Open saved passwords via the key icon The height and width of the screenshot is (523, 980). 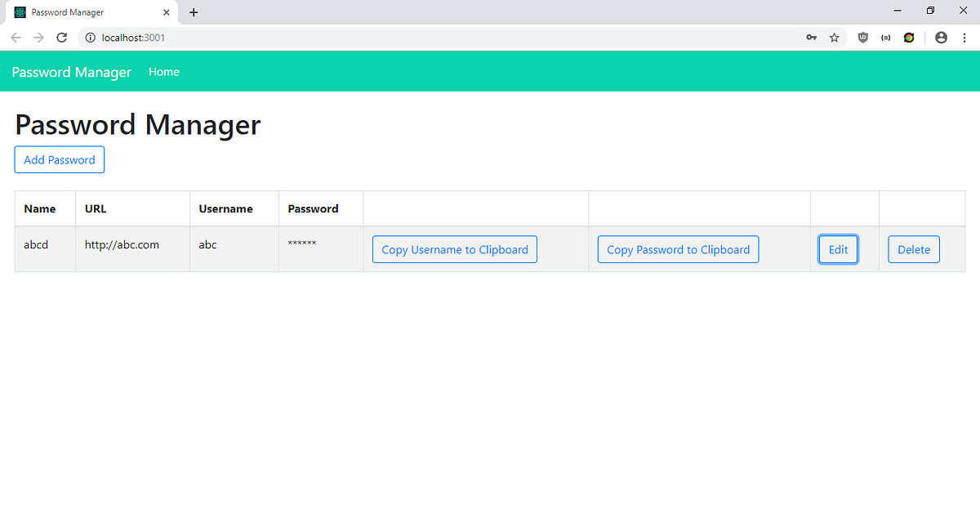click(811, 37)
